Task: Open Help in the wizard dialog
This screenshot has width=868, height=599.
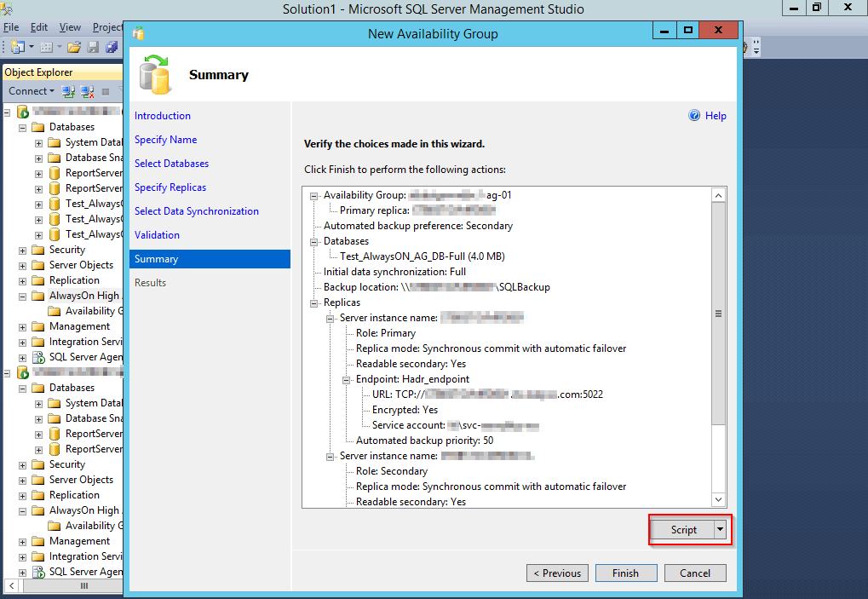Action: [708, 116]
